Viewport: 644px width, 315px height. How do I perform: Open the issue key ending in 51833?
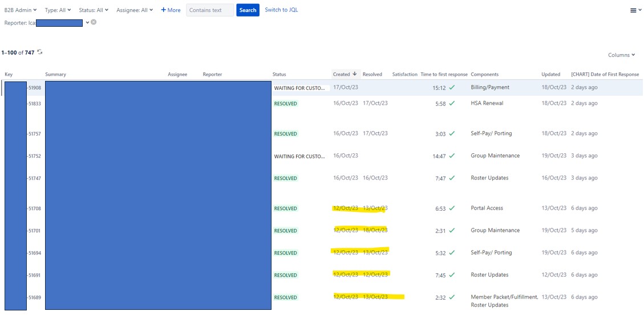click(34, 104)
